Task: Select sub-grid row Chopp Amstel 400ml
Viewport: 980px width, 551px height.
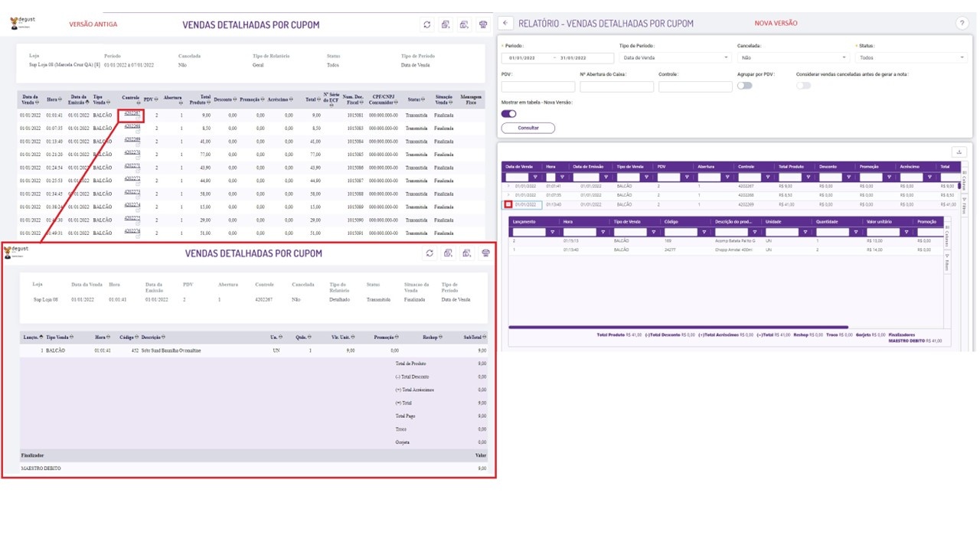Action: (x=726, y=249)
